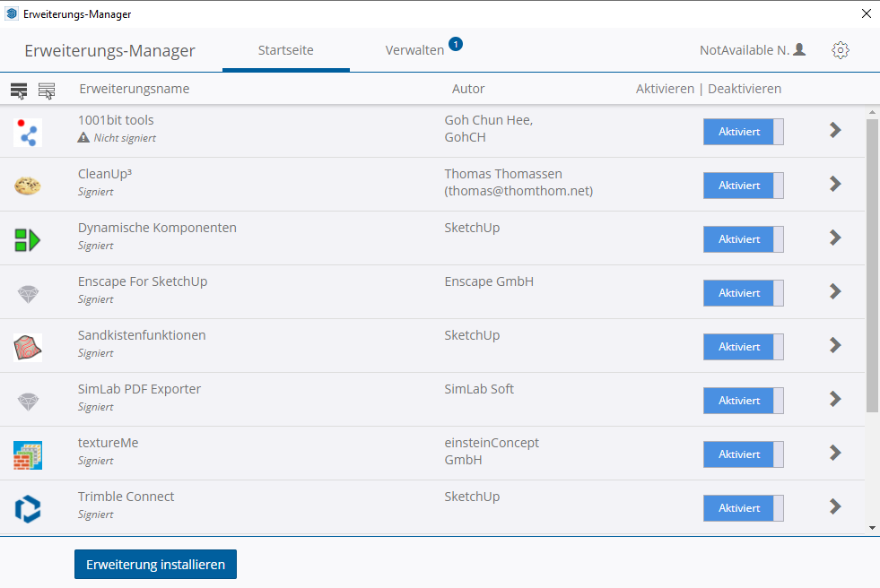Click the select all extensions icon
880x588 pixels.
(19, 90)
